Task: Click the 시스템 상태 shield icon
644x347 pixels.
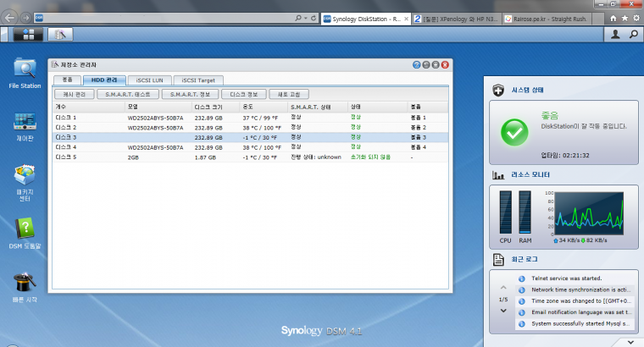Action: (498, 90)
